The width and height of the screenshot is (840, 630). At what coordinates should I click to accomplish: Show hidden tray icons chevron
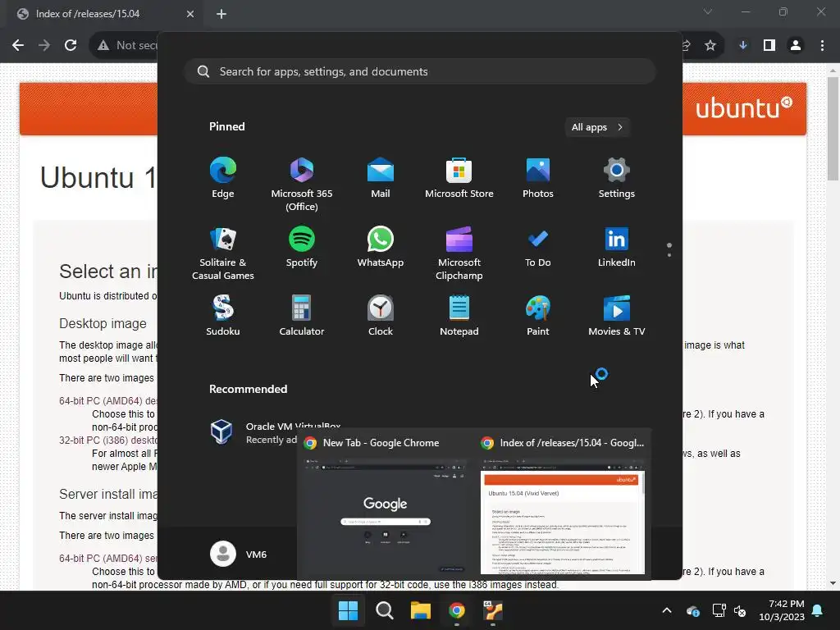(667, 610)
